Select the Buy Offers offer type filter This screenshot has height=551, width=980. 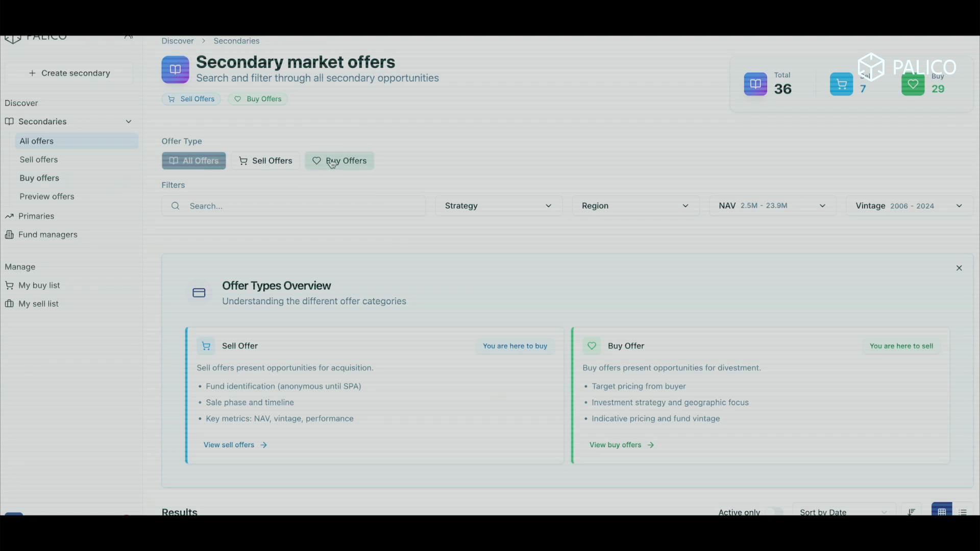[x=339, y=161]
